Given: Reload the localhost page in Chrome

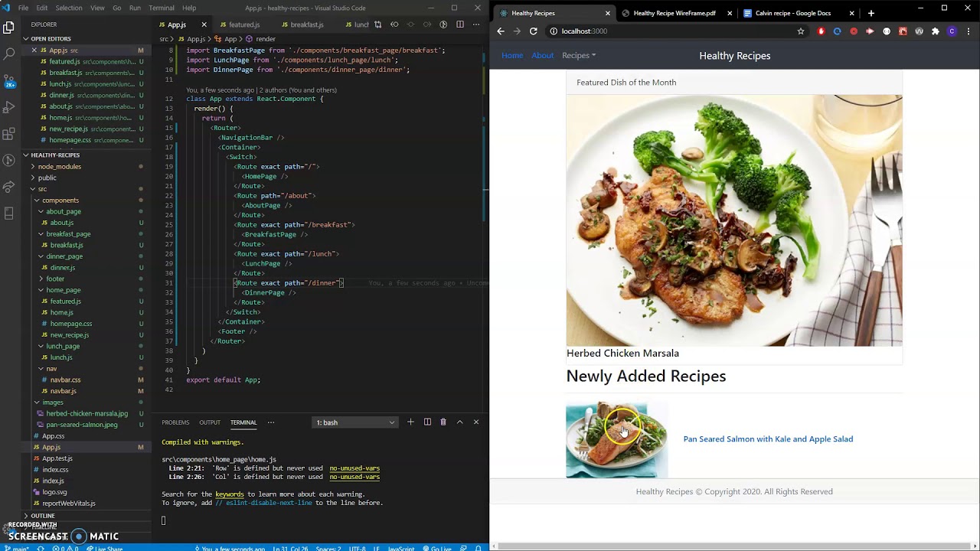Looking at the screenshot, I should [534, 31].
